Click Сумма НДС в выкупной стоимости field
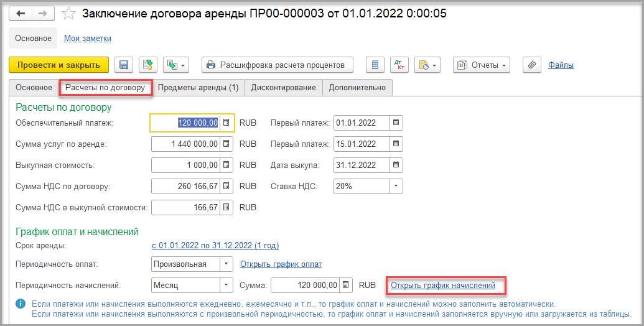Screen dimensions: 644x326 pyautogui.click(x=185, y=207)
